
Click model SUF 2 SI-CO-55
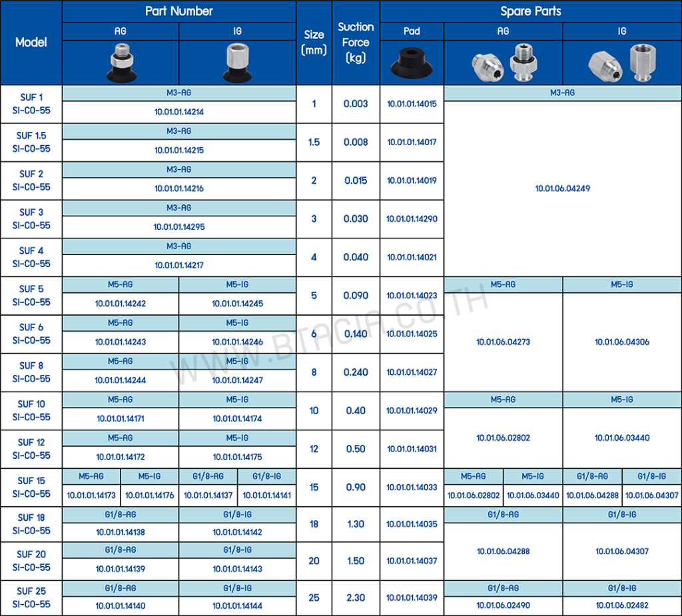[31, 180]
